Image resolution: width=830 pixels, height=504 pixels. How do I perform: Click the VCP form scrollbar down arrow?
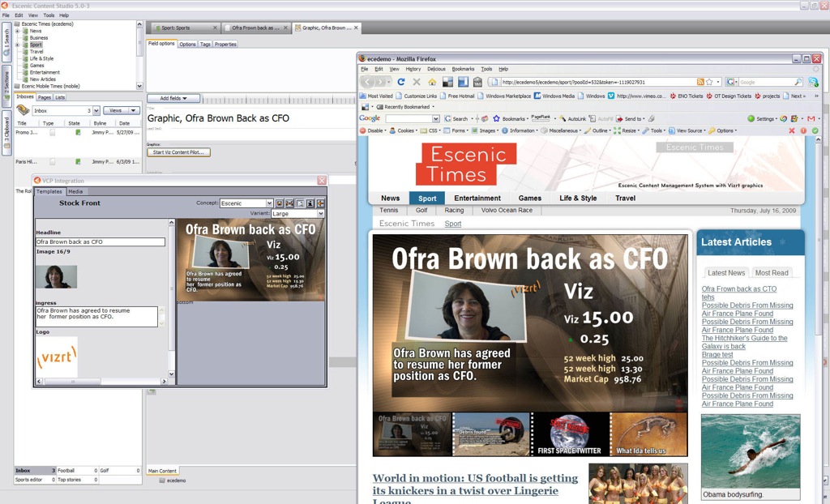171,374
